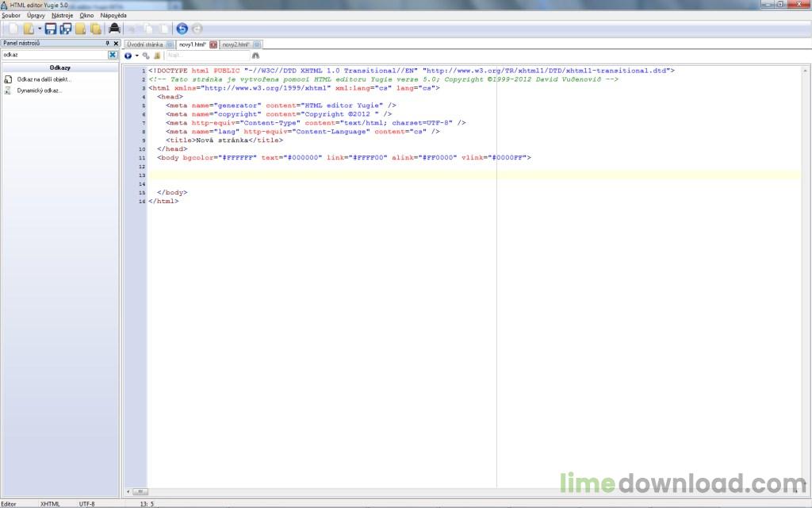Undo last change with blue arrow icon
812x508 pixels.
point(182,29)
